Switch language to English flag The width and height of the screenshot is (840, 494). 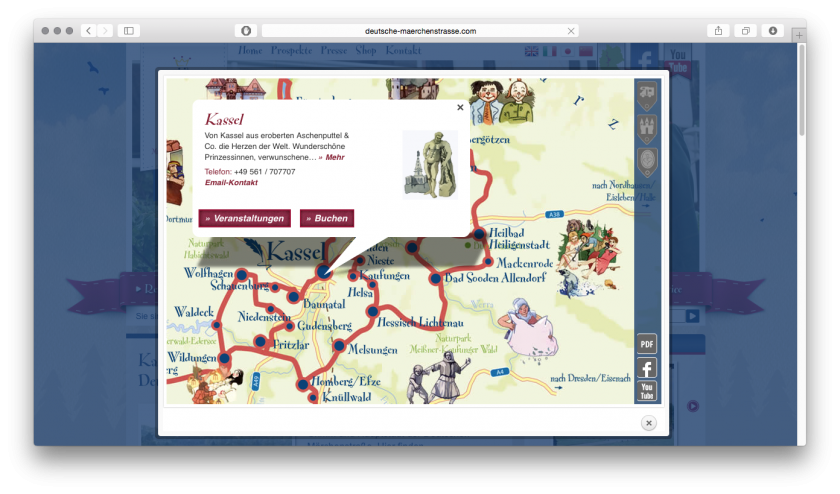[x=531, y=51]
